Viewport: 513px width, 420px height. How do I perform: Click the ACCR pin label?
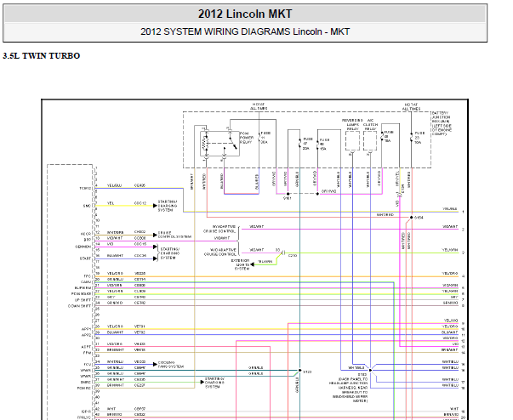(x=86, y=234)
